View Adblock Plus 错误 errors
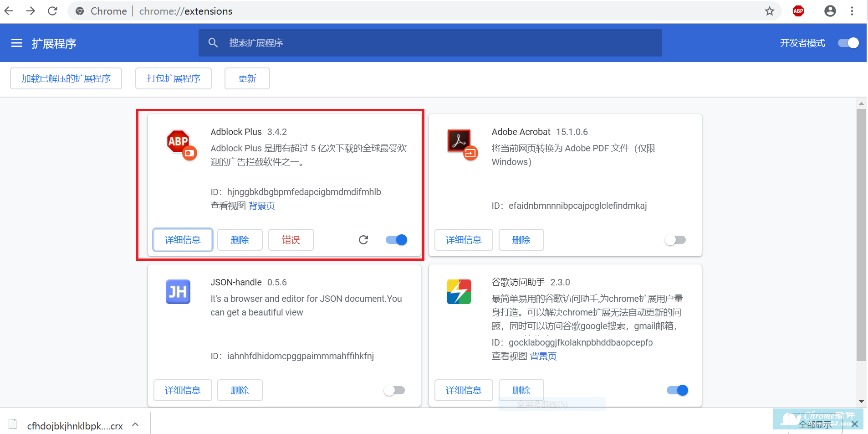 point(291,240)
